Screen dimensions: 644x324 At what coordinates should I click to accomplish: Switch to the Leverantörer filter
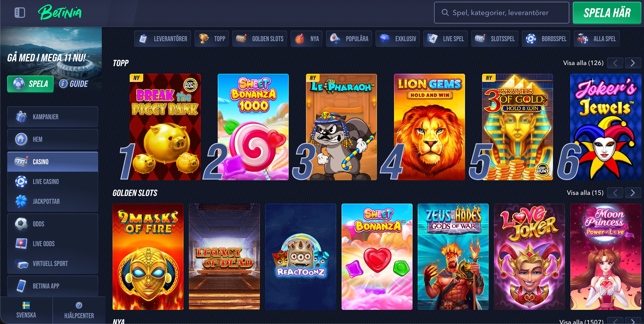pos(163,39)
